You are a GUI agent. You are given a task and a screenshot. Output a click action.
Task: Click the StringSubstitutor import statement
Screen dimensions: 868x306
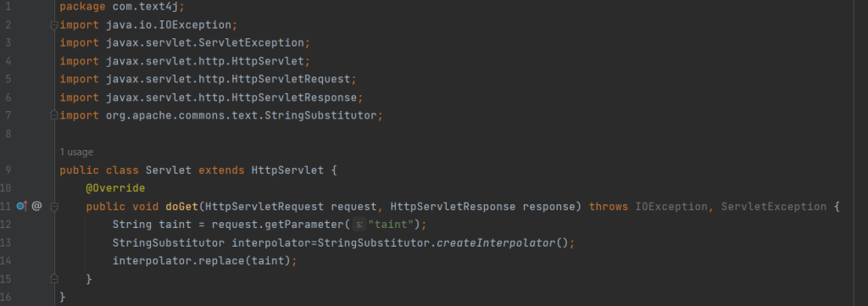(221, 115)
